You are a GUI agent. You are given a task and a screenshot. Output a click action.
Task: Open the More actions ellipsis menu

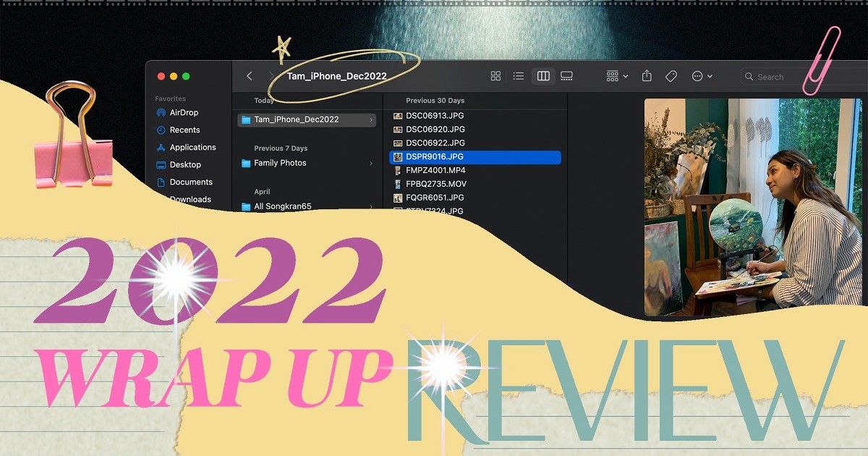pyautogui.click(x=699, y=76)
